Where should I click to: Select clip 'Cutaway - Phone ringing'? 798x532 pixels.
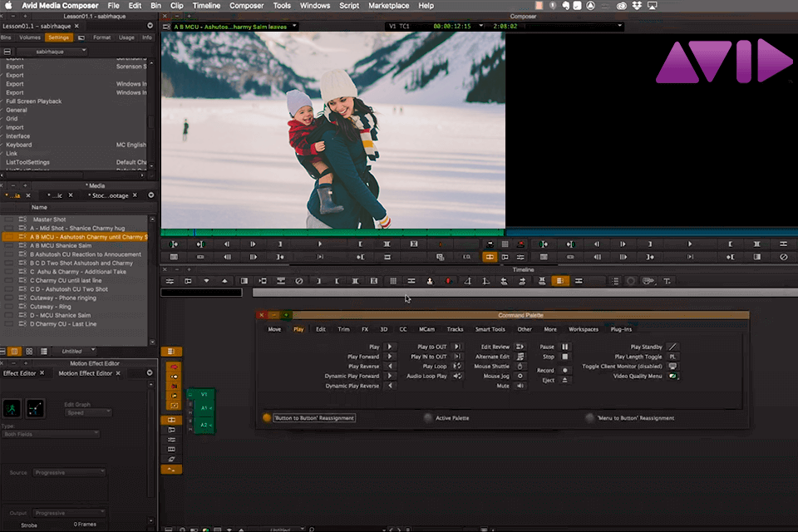click(76, 298)
